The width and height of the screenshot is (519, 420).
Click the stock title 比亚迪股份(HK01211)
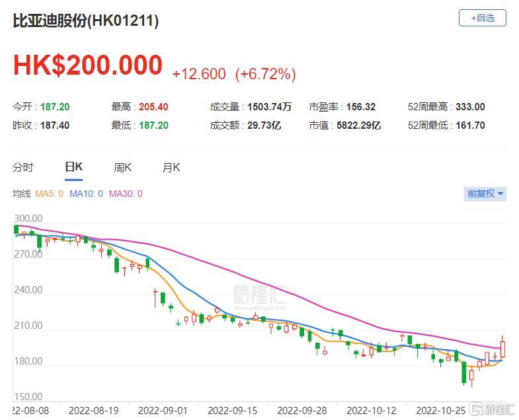86,20
